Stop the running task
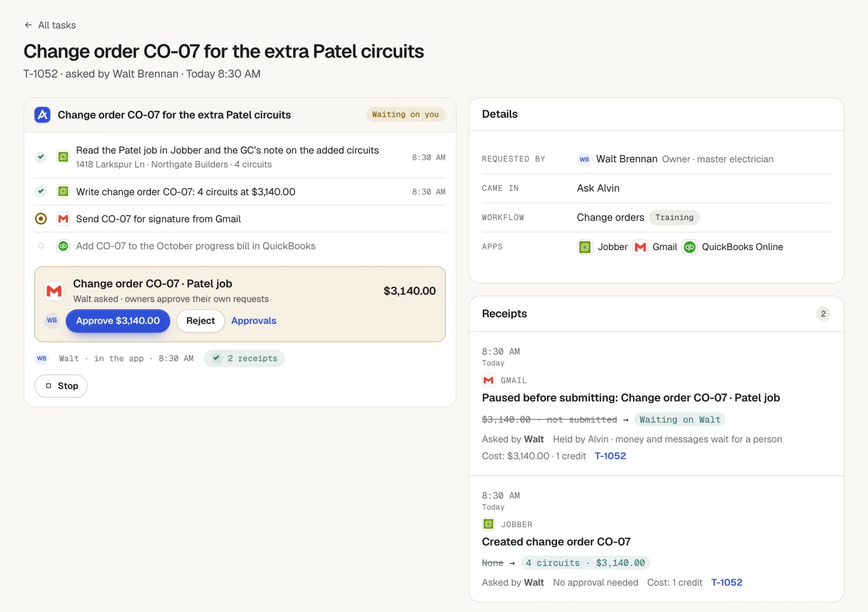The image size is (868, 612). (x=61, y=386)
